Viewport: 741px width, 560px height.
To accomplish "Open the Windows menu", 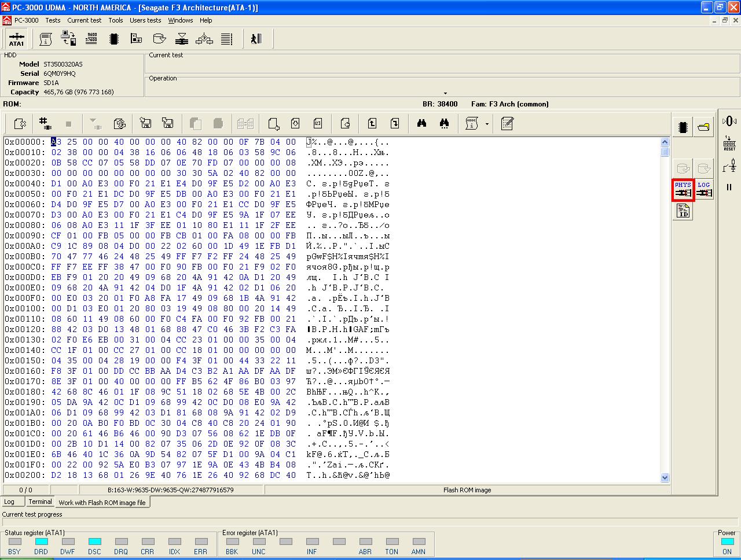I will click(181, 20).
